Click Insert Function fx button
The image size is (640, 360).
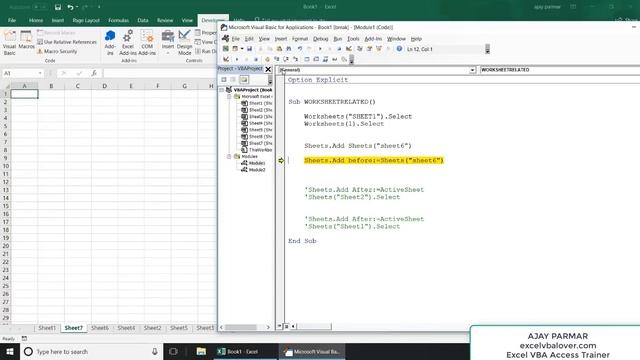(94, 73)
